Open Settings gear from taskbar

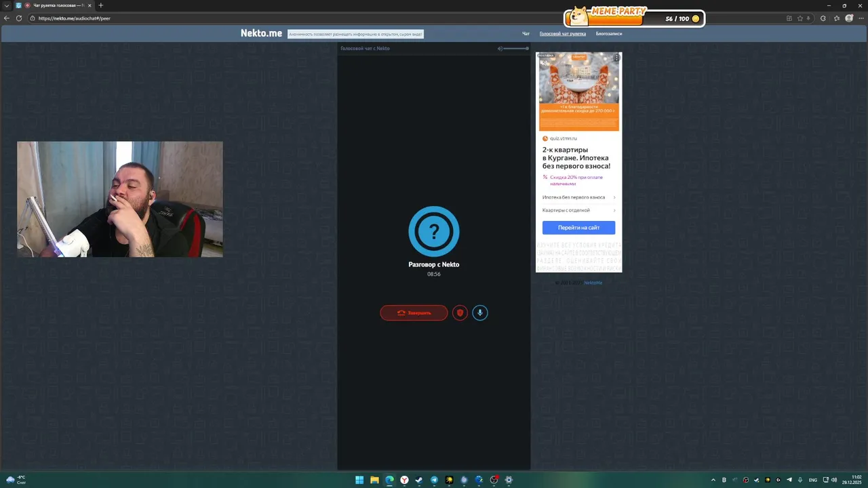[x=509, y=480]
